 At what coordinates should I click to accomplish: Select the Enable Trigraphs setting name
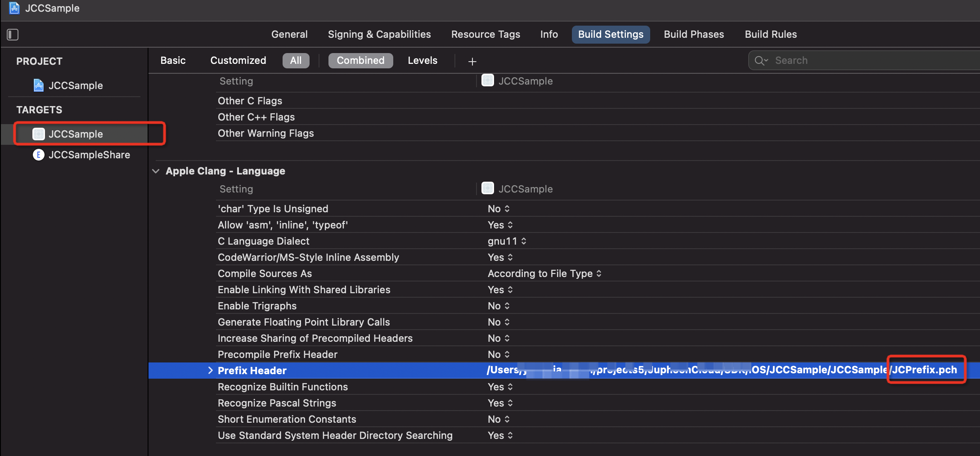(x=257, y=306)
